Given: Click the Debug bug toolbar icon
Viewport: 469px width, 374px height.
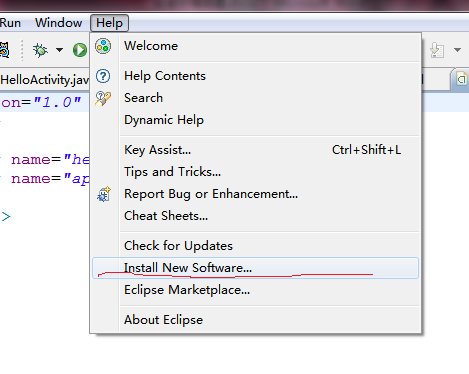Looking at the screenshot, I should click(x=40, y=50).
